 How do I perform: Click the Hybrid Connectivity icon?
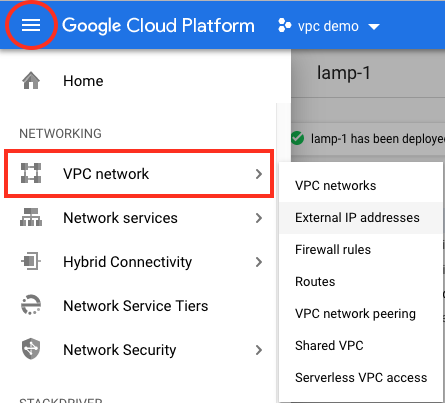[x=31, y=261]
